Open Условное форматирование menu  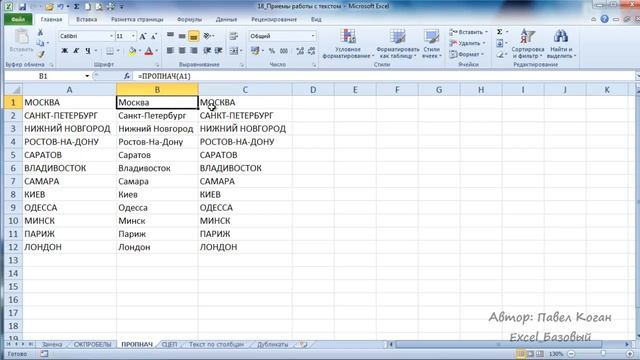point(348,44)
